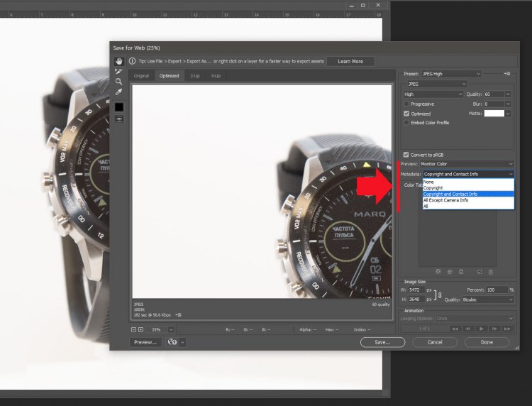532x406 pixels.
Task: Click the black eyedropper color swatch
Action: (118, 107)
